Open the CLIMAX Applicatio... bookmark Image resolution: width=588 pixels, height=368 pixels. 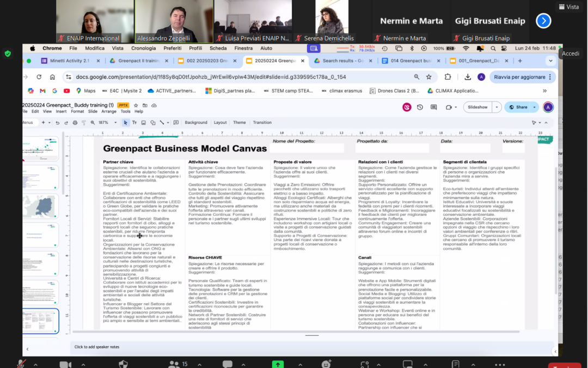pyautogui.click(x=453, y=91)
